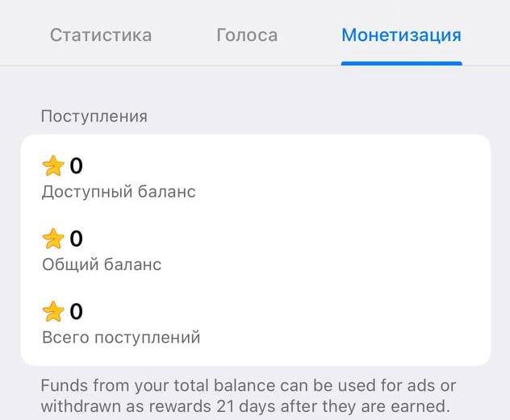The image size is (510, 420).
Task: Click the star icon beside Доступный баланс
Action: pyautogui.click(x=52, y=166)
